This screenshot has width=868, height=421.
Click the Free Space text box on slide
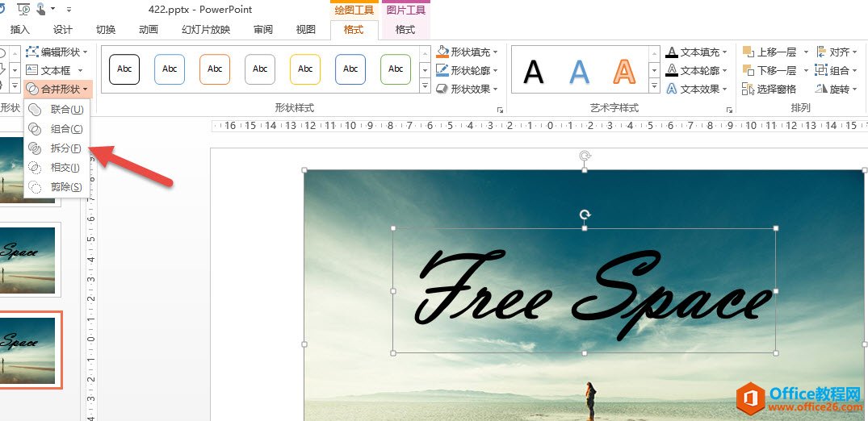[x=584, y=290]
